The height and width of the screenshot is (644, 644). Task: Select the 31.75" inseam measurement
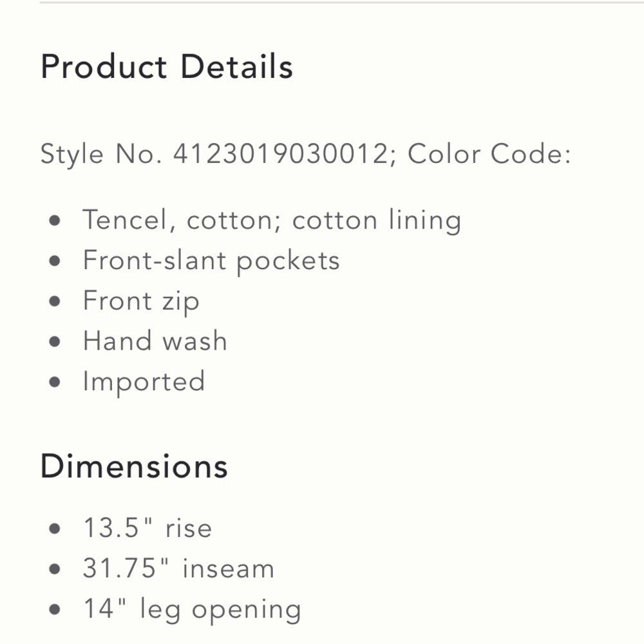178,569
